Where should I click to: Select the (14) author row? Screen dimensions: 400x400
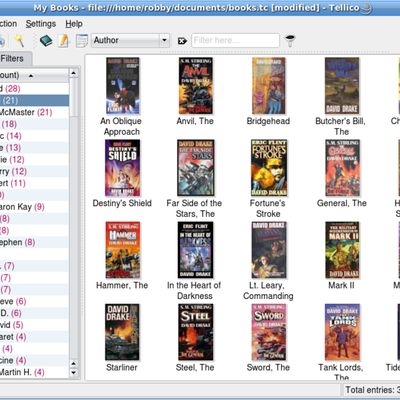point(34,136)
